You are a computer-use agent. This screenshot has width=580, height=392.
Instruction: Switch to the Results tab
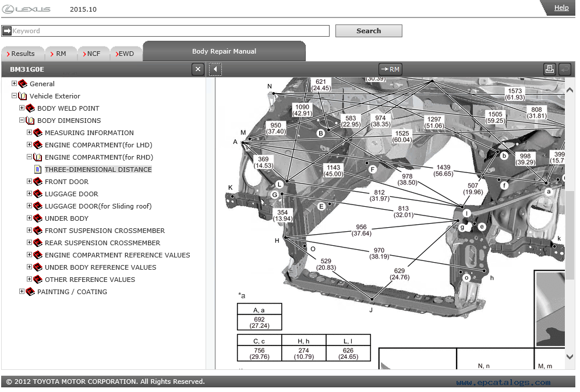pos(22,54)
